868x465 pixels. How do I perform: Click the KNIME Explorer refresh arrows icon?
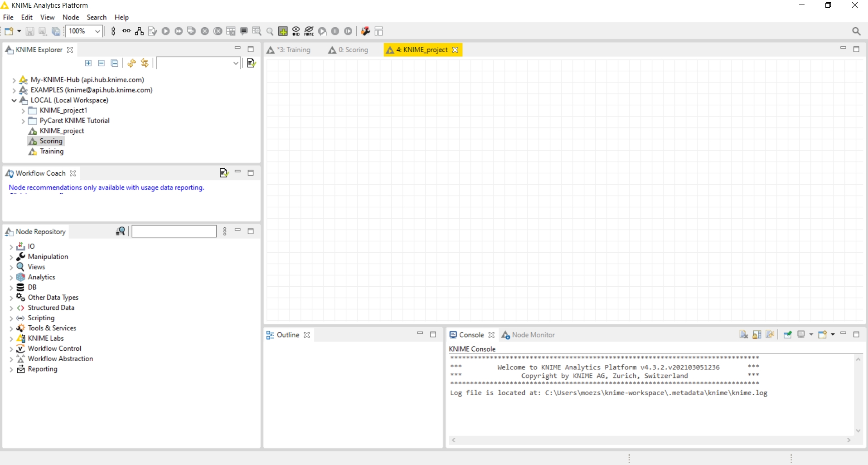pos(131,63)
